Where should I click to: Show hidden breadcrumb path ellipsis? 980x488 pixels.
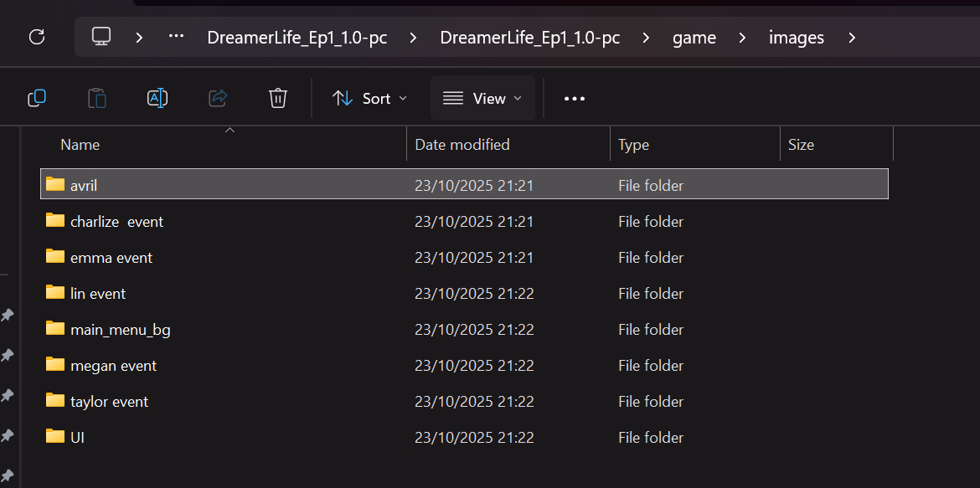tap(176, 37)
